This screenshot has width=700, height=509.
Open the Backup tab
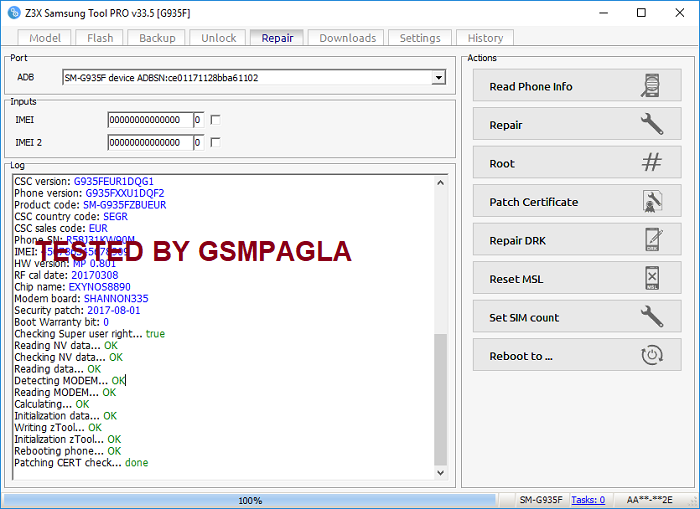click(157, 38)
